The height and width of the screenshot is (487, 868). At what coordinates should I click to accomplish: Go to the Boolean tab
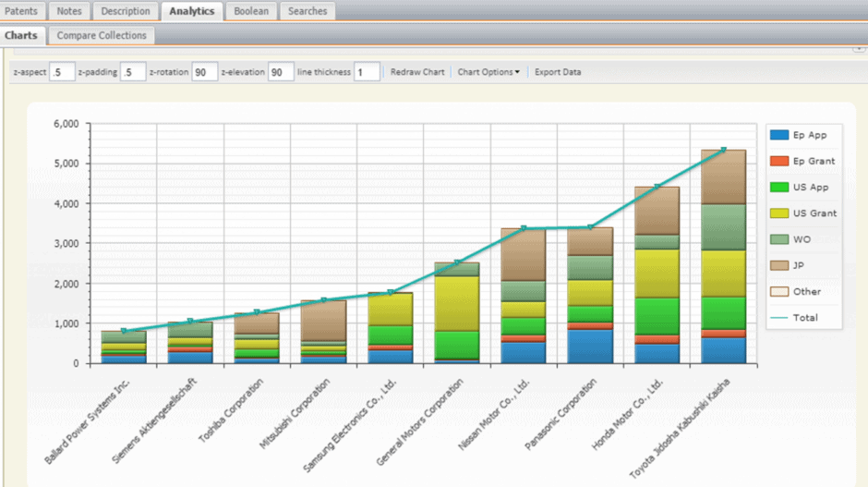pyautogui.click(x=251, y=11)
